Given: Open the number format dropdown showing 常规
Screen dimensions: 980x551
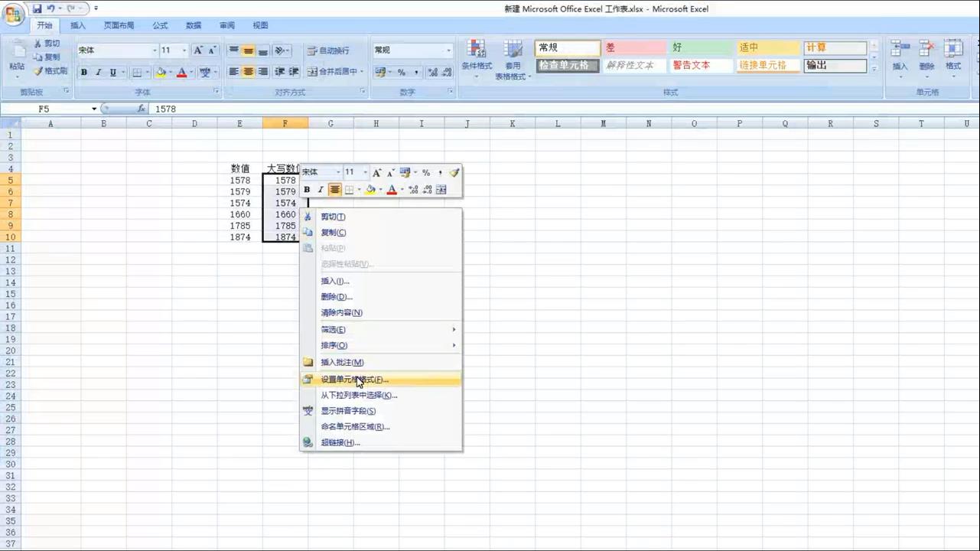Looking at the screenshot, I should [x=448, y=50].
